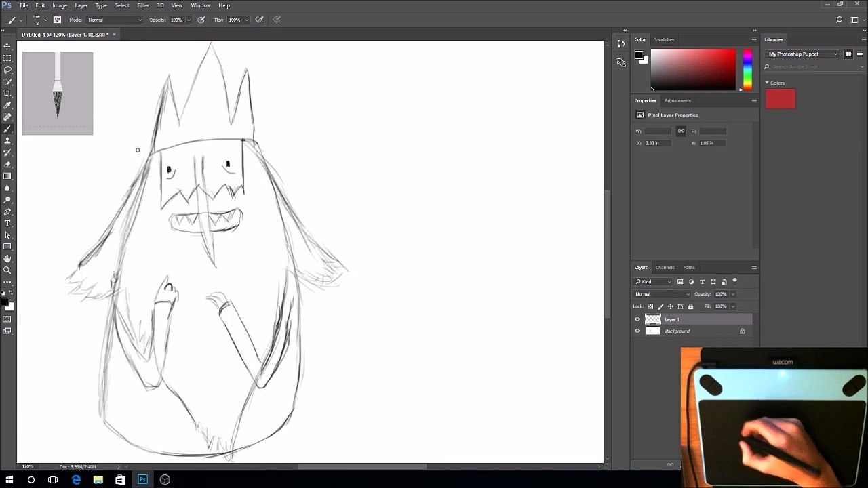Select the Gradient tool
This screenshot has width=868, height=488.
pyautogui.click(x=7, y=176)
